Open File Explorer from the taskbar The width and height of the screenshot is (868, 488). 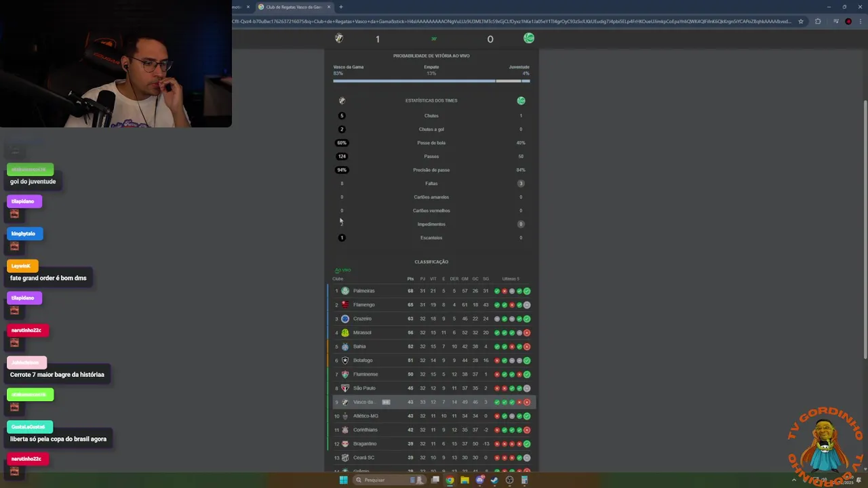coord(465,480)
